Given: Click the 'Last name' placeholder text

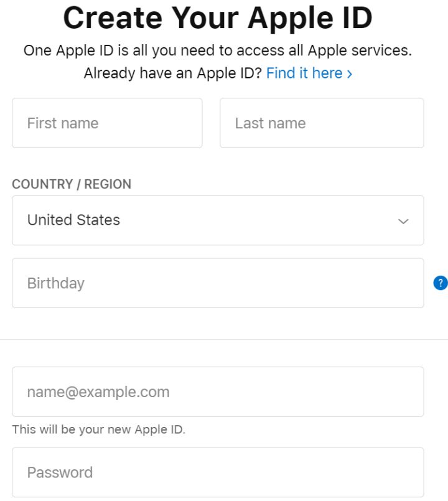Looking at the screenshot, I should click(270, 123).
